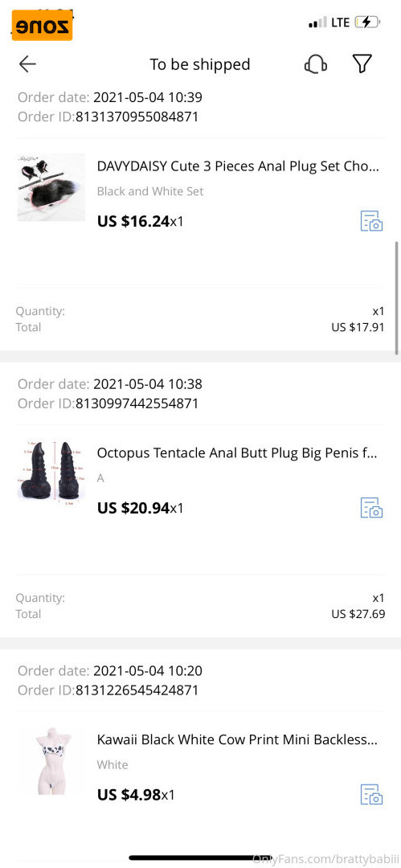Go back using the arrow icon
This screenshot has width=401, height=868.
27,64
